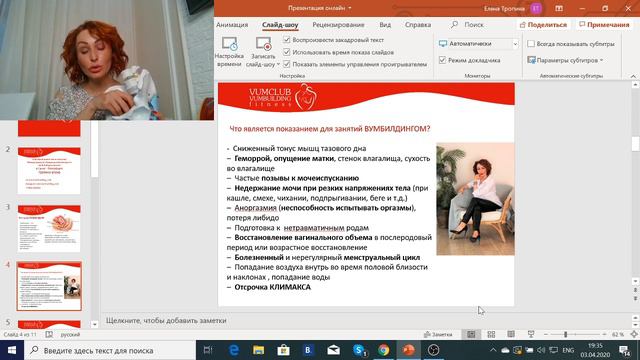Click the Поиск search field in ribbon
The height and width of the screenshot is (360, 640).
tap(468, 24)
